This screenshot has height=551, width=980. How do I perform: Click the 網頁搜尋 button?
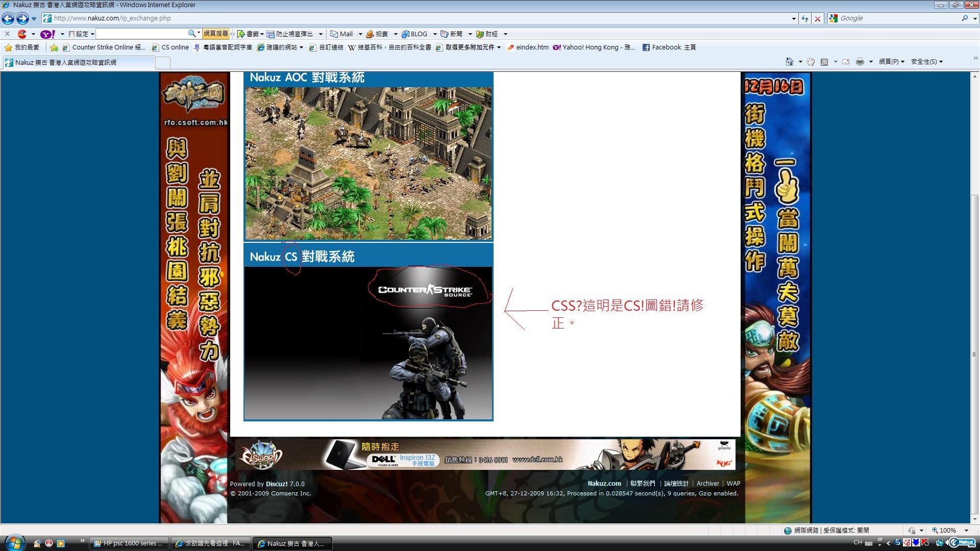point(216,34)
